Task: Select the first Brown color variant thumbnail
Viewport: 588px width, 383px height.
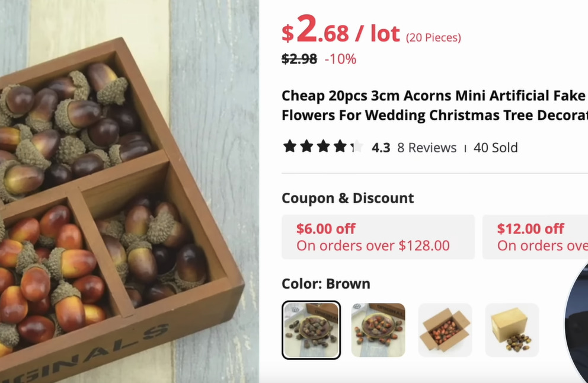Action: [x=311, y=330]
